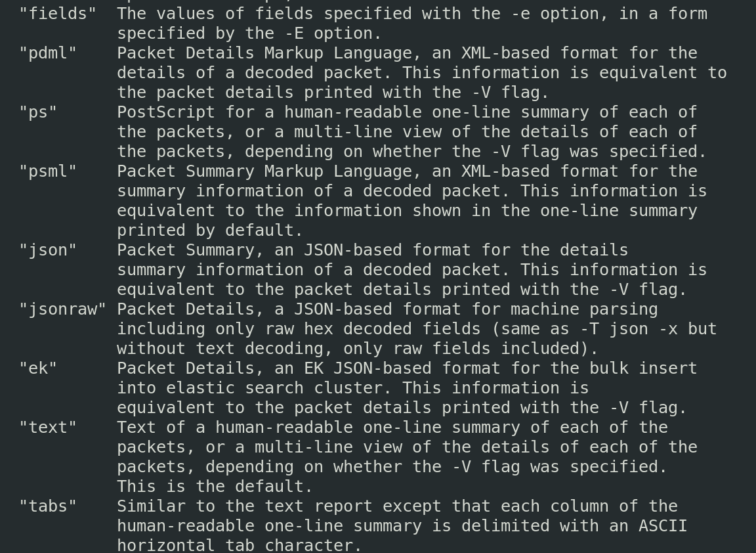Click the phrase "Packet Details Markup Language"

264,53
